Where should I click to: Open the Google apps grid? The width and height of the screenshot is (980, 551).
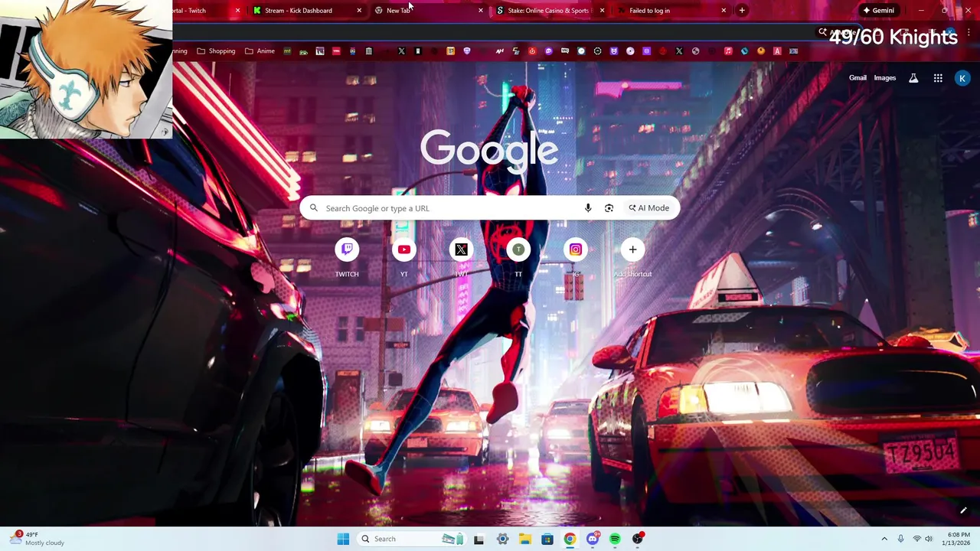(938, 78)
